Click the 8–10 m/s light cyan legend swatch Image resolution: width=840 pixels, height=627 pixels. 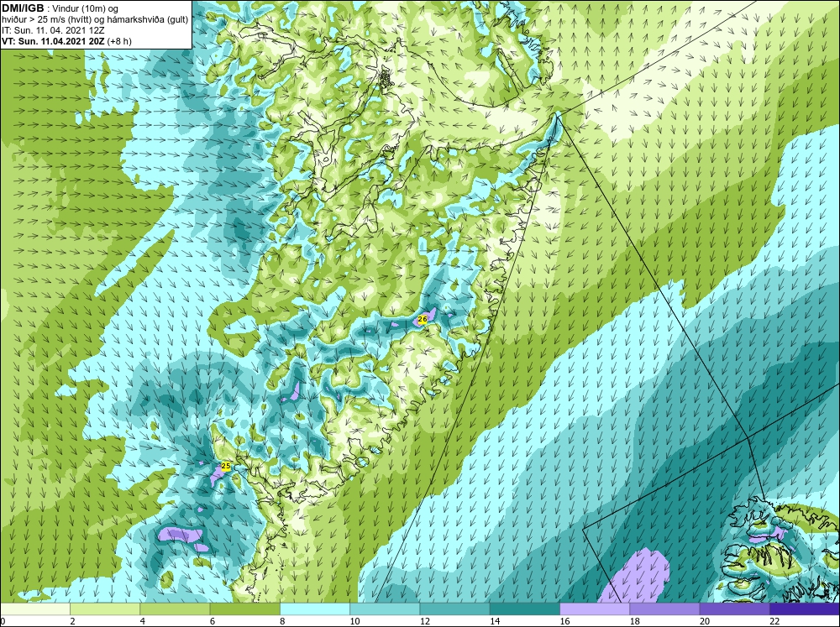[x=315, y=609]
